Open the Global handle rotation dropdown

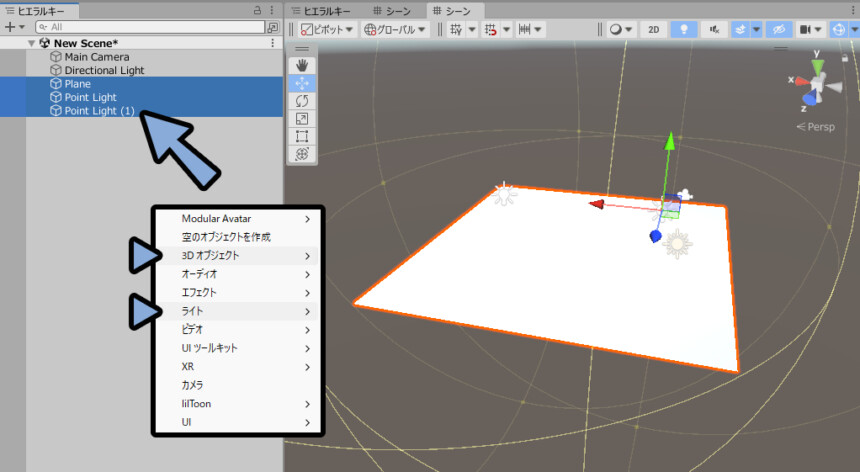395,29
